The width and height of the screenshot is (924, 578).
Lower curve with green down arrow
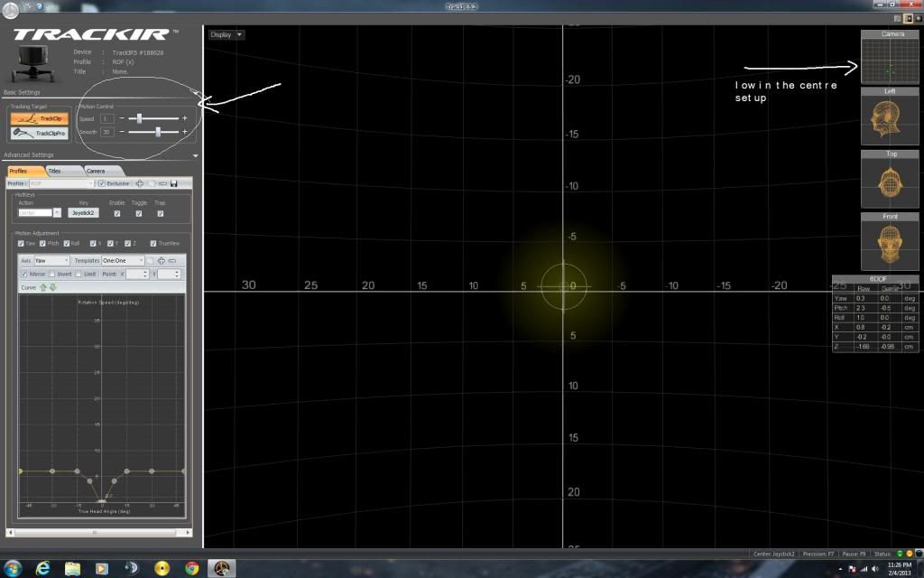(53, 288)
